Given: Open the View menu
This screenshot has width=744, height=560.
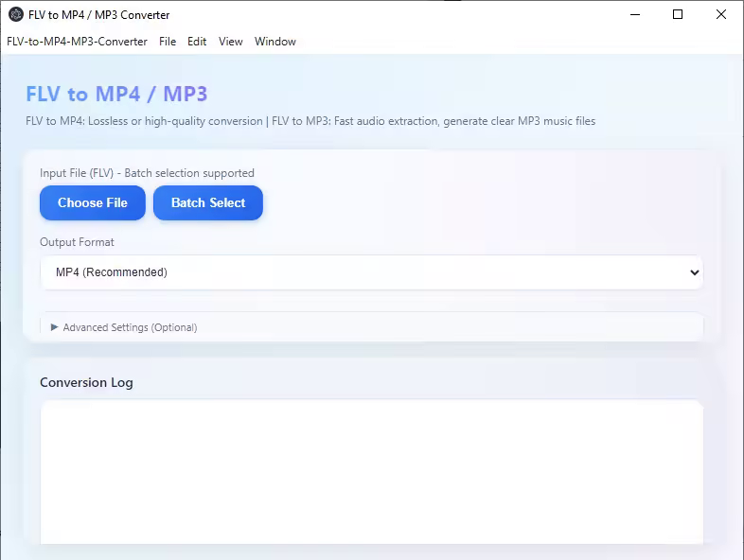Looking at the screenshot, I should pyautogui.click(x=230, y=42).
